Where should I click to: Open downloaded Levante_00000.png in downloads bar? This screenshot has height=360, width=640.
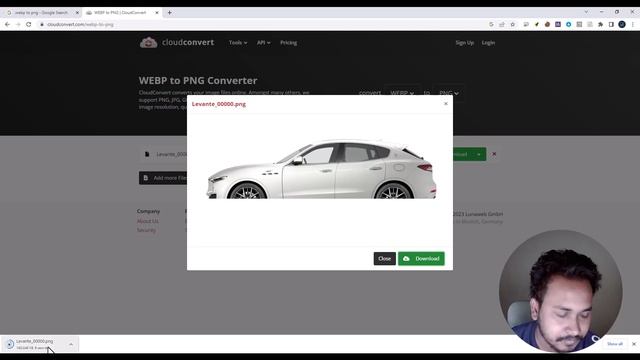(x=34, y=344)
